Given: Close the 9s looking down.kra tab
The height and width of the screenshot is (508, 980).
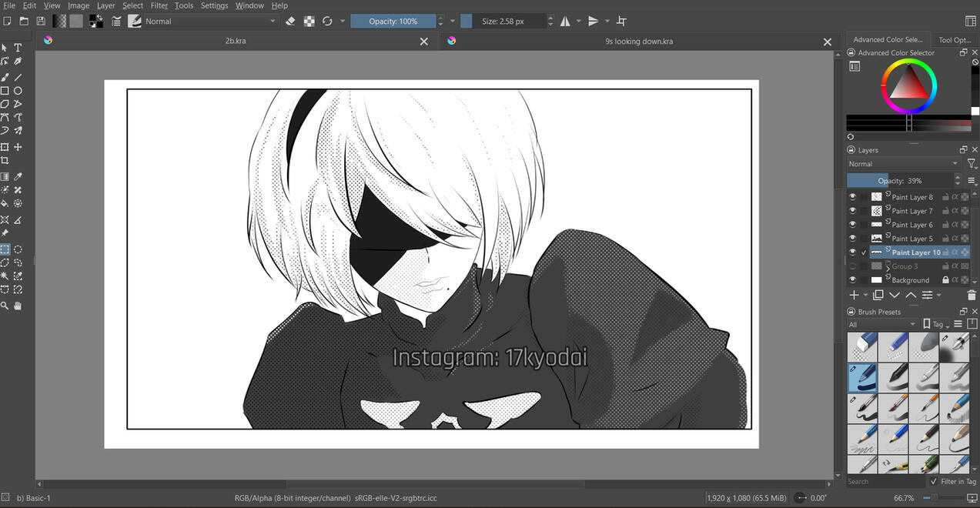Looking at the screenshot, I should point(828,42).
